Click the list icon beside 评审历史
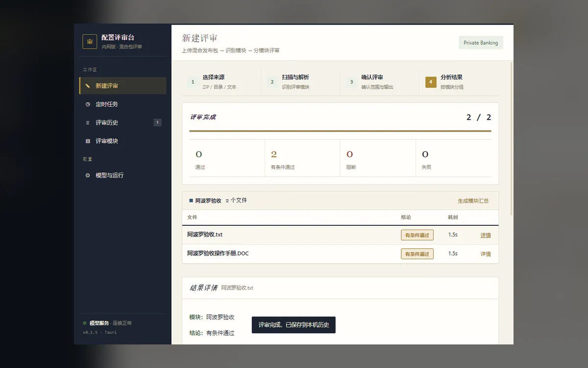The width and height of the screenshot is (588, 368). 88,123
